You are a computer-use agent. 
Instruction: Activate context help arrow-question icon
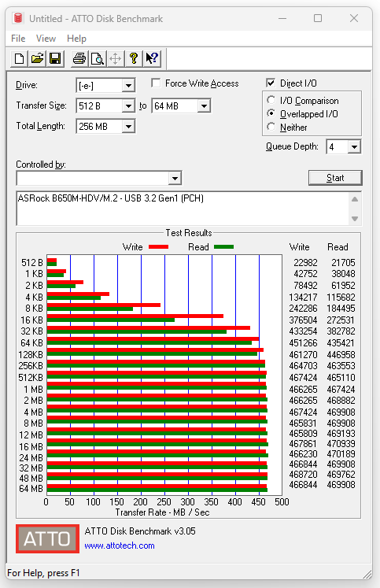152,58
